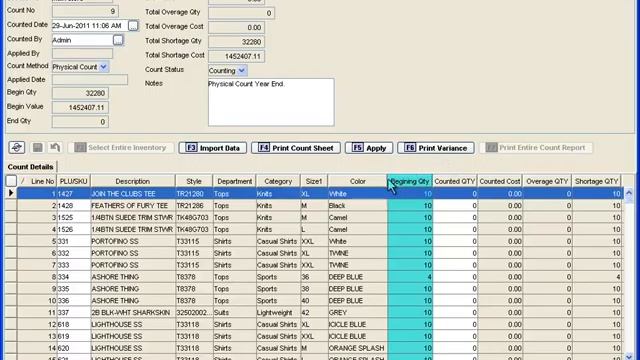
Task: Sort by the Category column header
Action: coord(278,181)
